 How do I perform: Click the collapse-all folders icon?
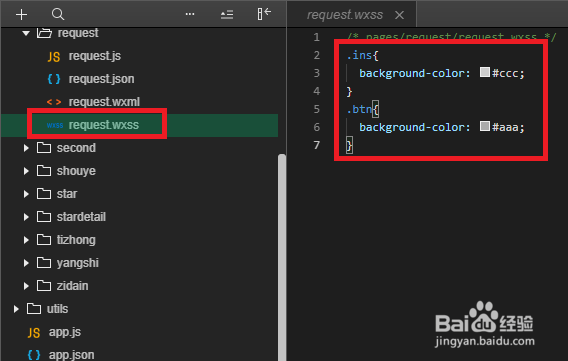[x=227, y=14]
